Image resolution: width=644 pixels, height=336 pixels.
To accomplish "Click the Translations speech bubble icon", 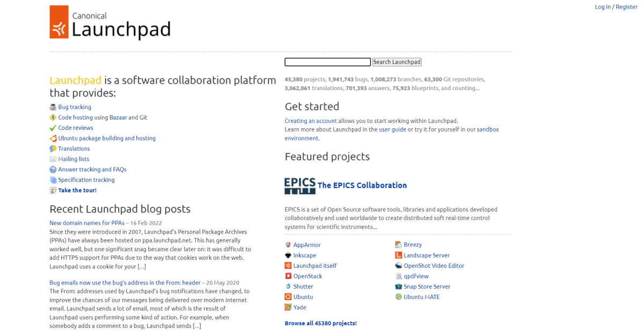I will pyautogui.click(x=53, y=149).
